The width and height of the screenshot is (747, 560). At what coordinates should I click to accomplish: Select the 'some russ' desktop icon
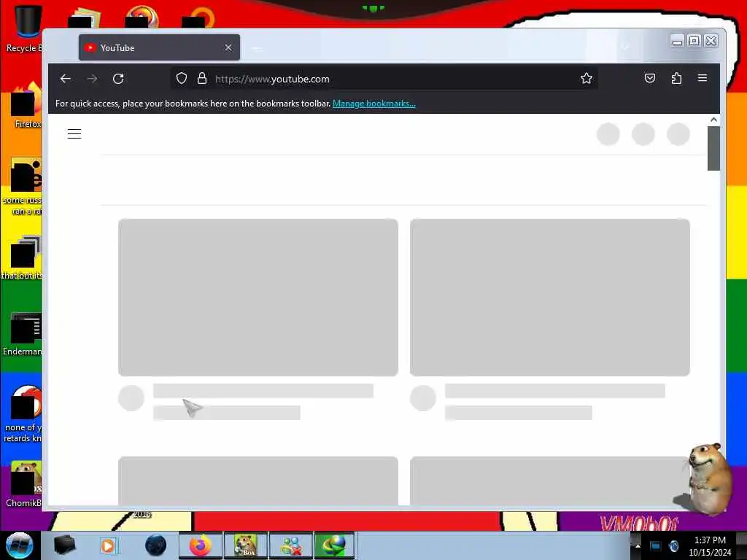coord(23,187)
